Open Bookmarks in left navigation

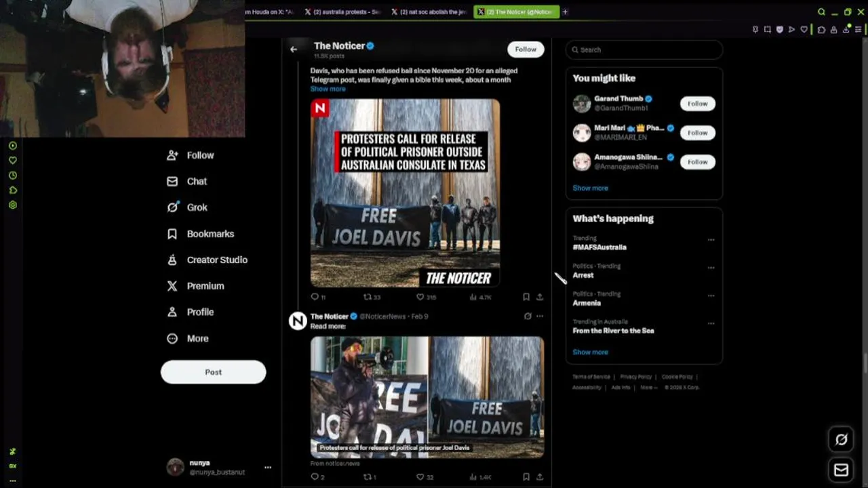click(x=201, y=234)
